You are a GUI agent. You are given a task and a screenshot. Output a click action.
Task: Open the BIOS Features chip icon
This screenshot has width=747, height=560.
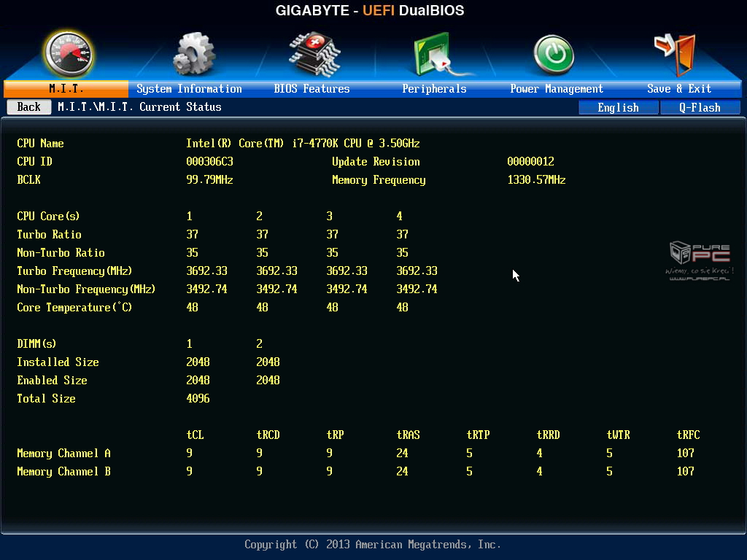tap(314, 52)
